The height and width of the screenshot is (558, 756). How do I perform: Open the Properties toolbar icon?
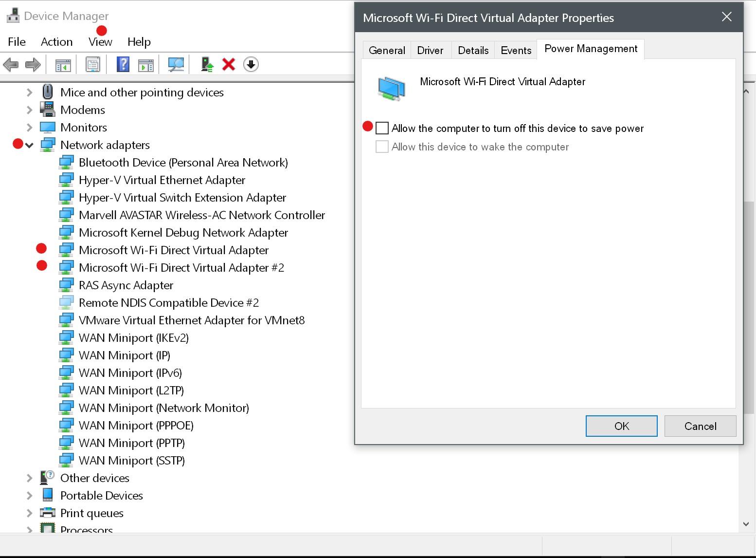coord(92,64)
